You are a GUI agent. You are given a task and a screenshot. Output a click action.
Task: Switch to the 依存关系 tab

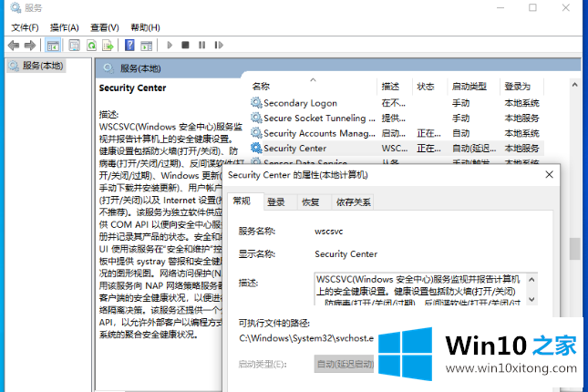[353, 202]
